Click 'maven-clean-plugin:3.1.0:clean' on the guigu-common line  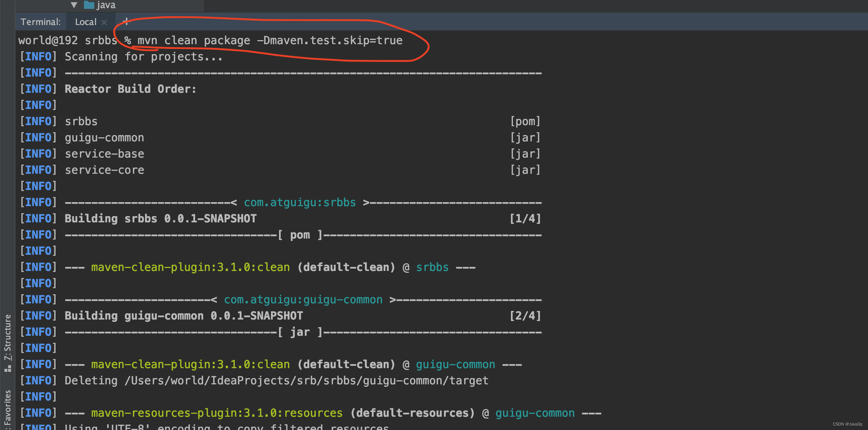tap(190, 364)
